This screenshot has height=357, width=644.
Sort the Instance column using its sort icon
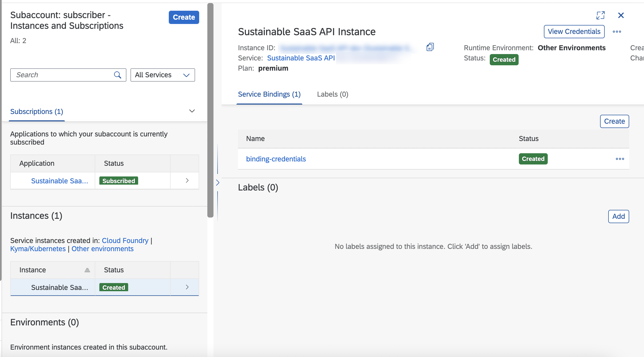tap(87, 270)
